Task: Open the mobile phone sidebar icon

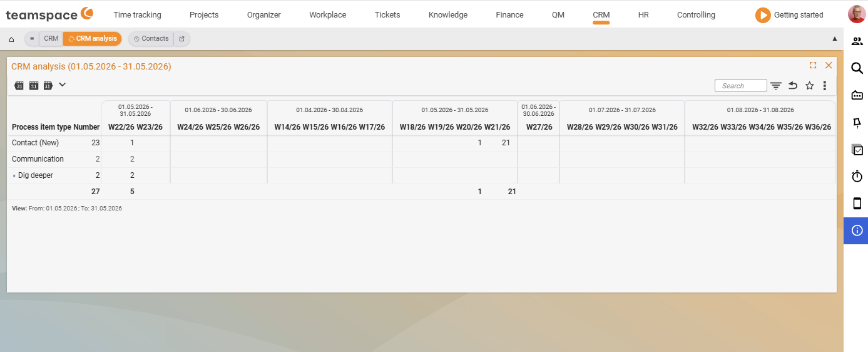Action: pos(857,204)
